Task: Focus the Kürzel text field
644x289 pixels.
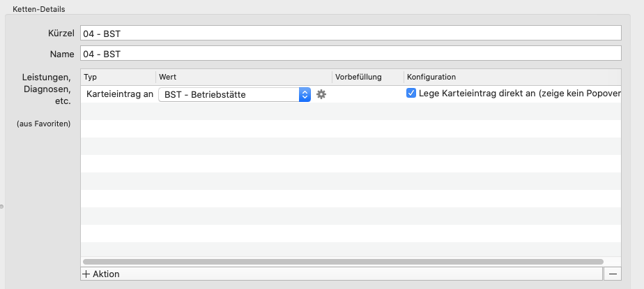Action: pos(351,33)
